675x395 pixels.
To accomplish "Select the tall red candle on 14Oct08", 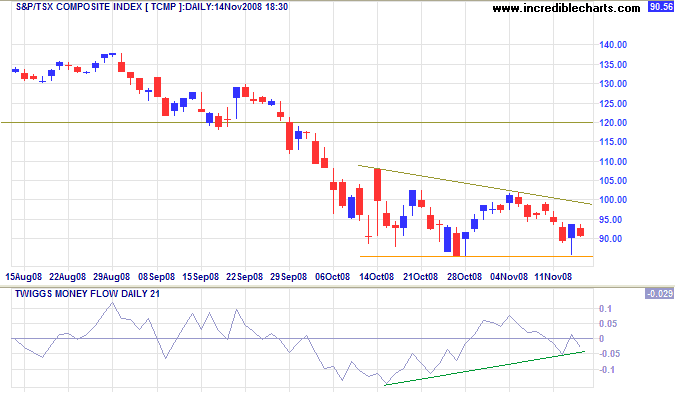I will click(x=378, y=185).
